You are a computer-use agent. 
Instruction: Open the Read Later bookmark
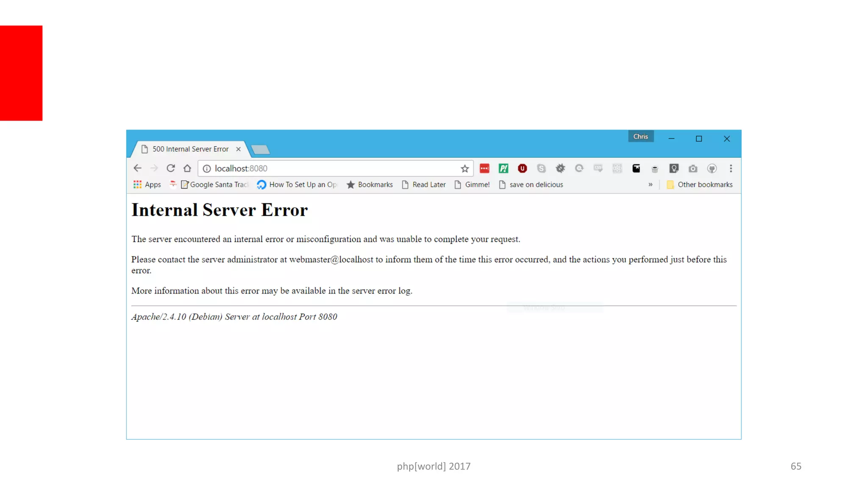424,185
